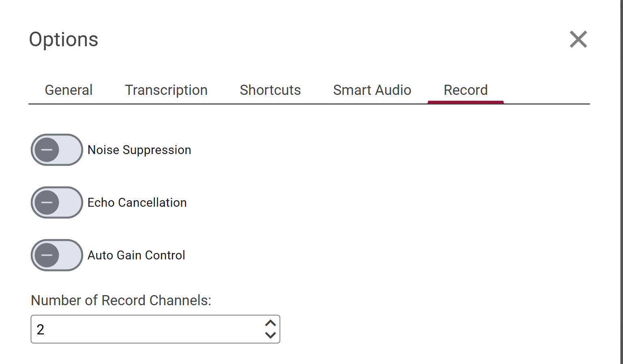Screen dimensions: 623x364
Task: Go to the Shortcuts tab
Action: coord(270,90)
